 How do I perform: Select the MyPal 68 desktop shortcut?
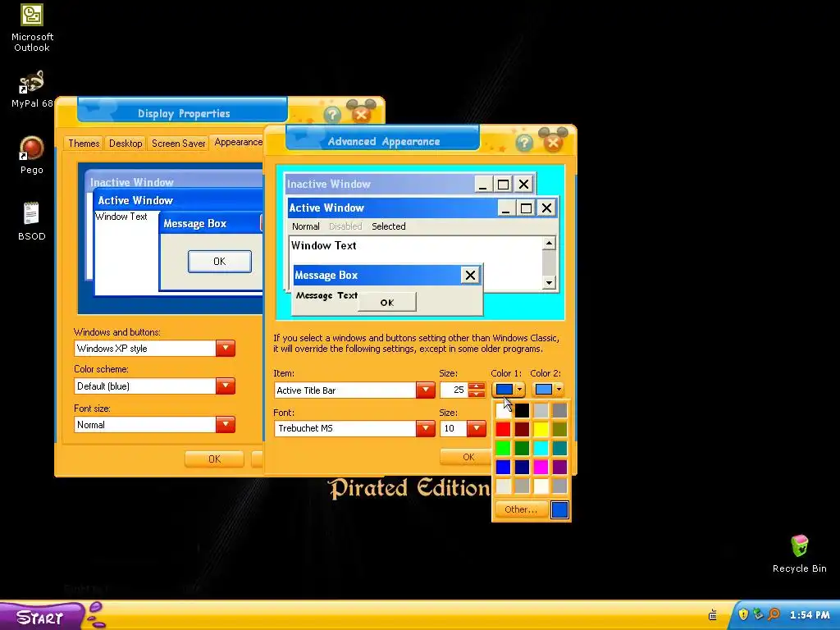(x=32, y=89)
